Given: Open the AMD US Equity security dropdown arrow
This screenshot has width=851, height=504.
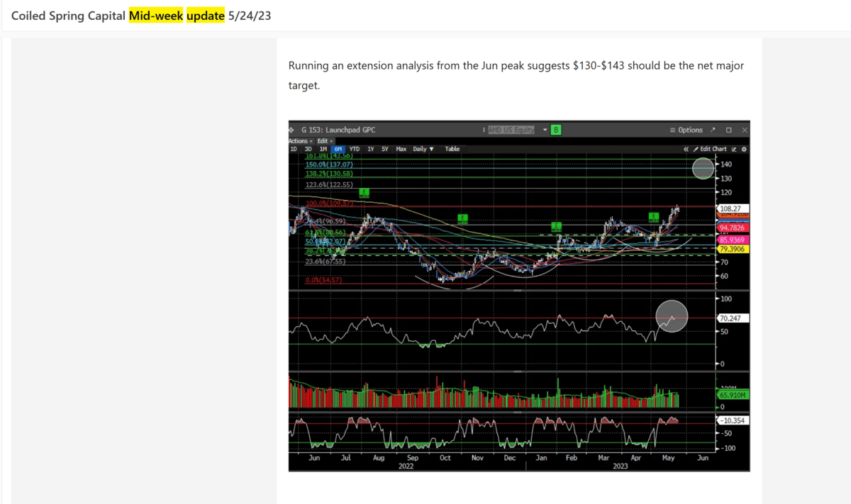Looking at the screenshot, I should (x=545, y=130).
